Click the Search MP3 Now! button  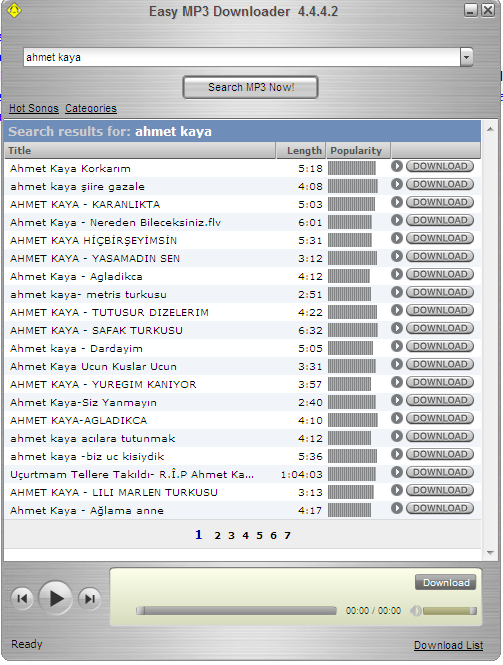point(251,87)
